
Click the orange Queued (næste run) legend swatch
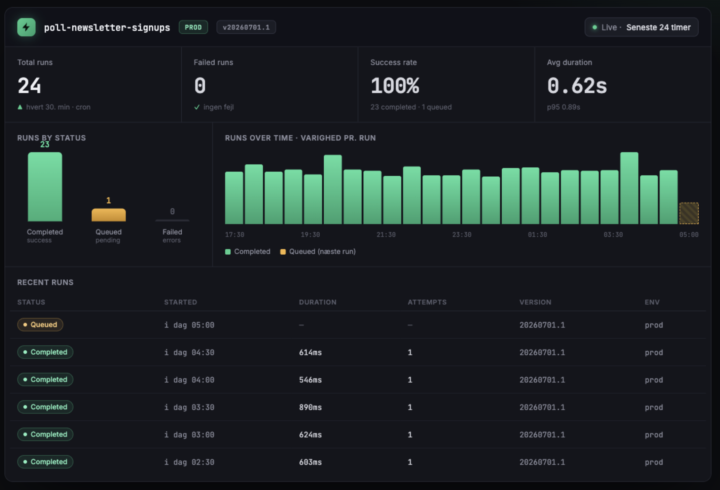tap(283, 252)
